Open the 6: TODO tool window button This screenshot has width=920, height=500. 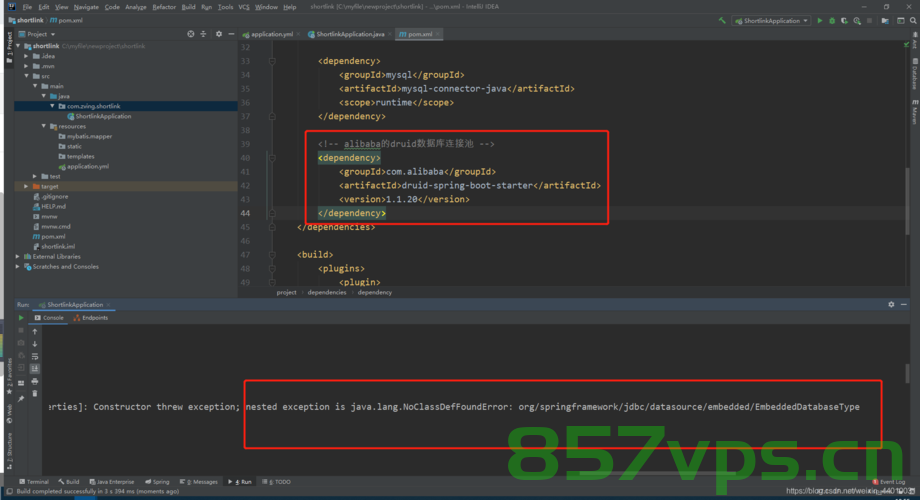[x=276, y=482]
